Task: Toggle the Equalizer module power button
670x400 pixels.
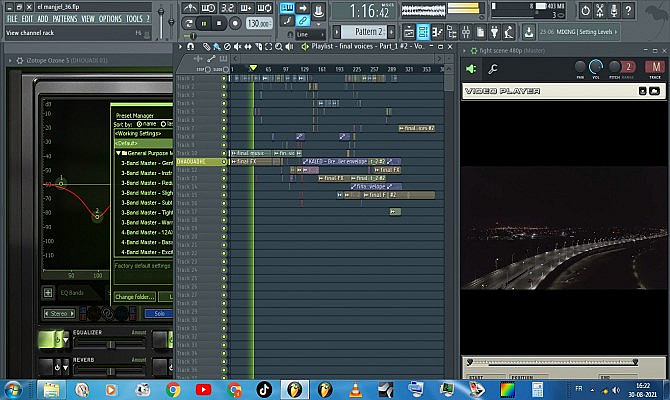Action: (58, 341)
